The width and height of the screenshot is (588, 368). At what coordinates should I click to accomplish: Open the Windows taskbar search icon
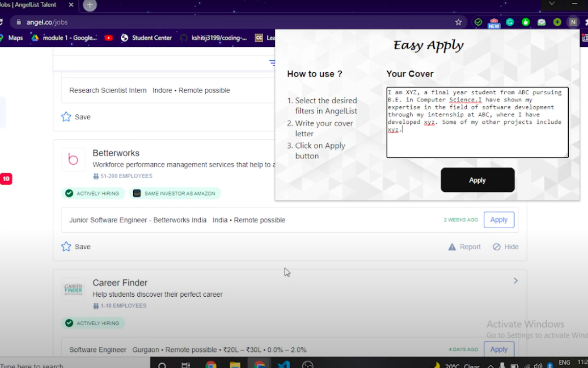coord(162,366)
